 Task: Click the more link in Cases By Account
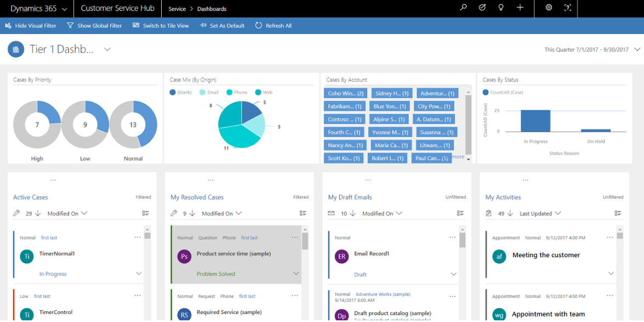click(458, 157)
